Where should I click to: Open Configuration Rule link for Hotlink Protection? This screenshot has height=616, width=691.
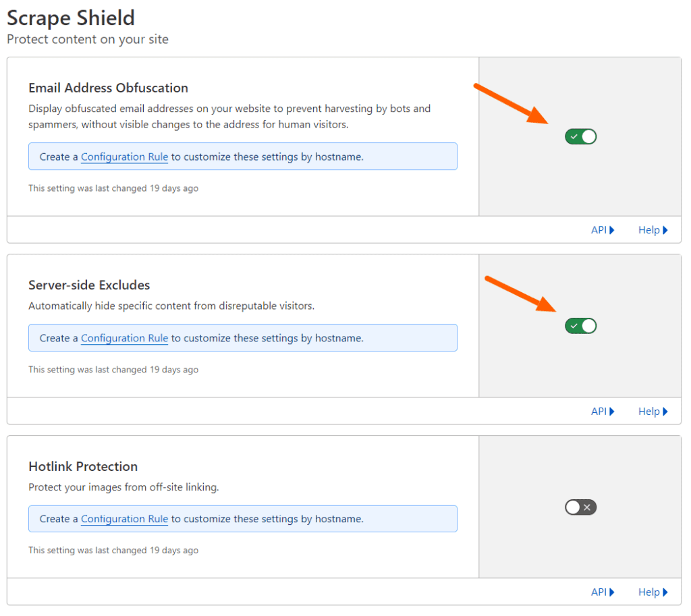point(124,519)
